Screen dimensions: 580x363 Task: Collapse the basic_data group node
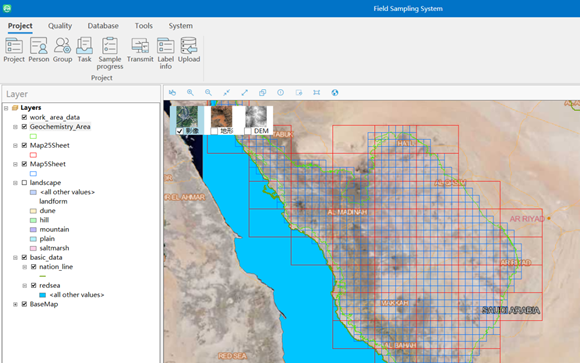[x=15, y=258]
